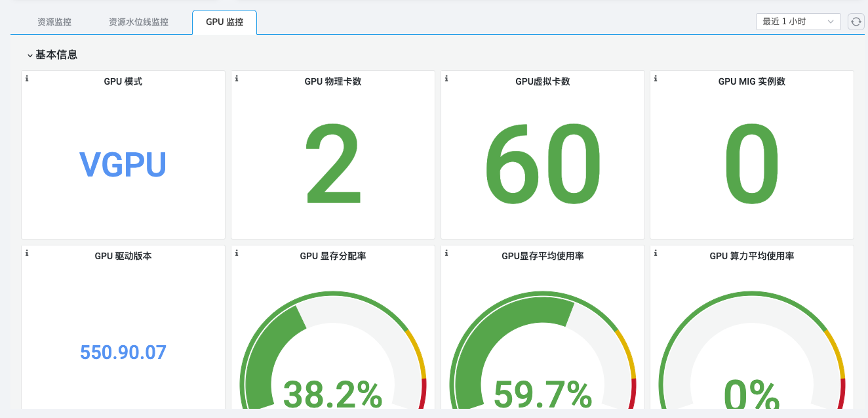Click the 550.90.07 driver version value
This screenshot has width=868, height=418.
tap(123, 352)
